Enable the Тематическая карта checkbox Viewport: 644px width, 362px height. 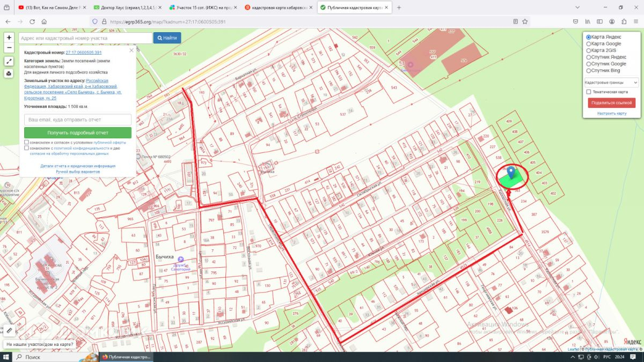click(x=589, y=92)
